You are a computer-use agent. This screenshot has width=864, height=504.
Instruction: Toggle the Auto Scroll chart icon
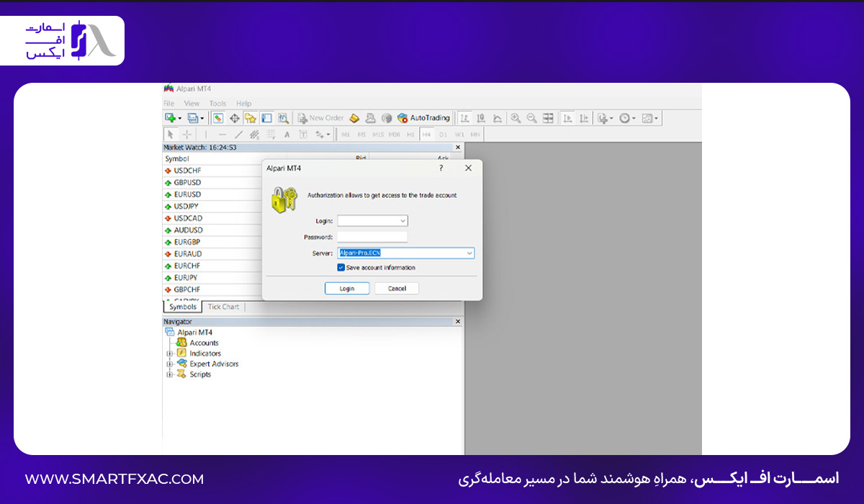tap(567, 118)
